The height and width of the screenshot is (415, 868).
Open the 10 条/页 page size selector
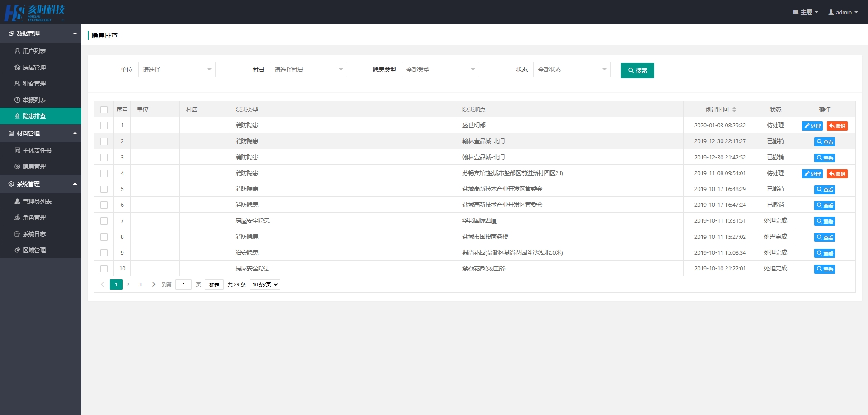tap(265, 284)
